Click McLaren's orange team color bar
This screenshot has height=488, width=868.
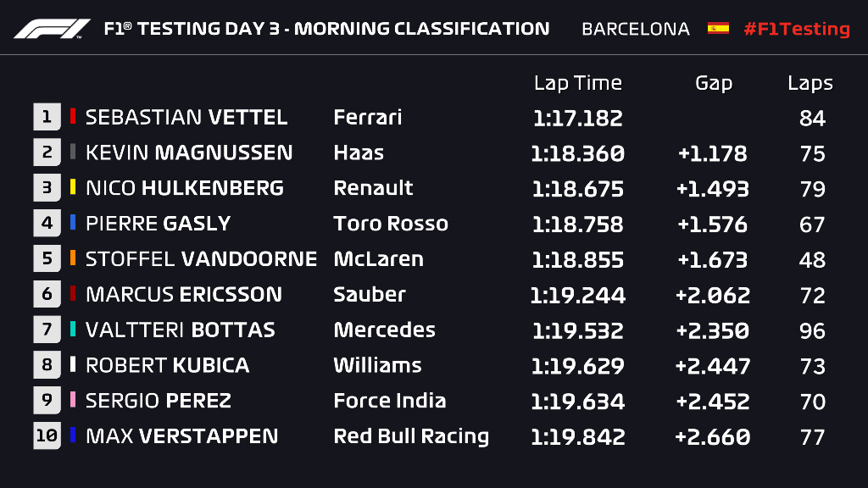click(x=73, y=259)
